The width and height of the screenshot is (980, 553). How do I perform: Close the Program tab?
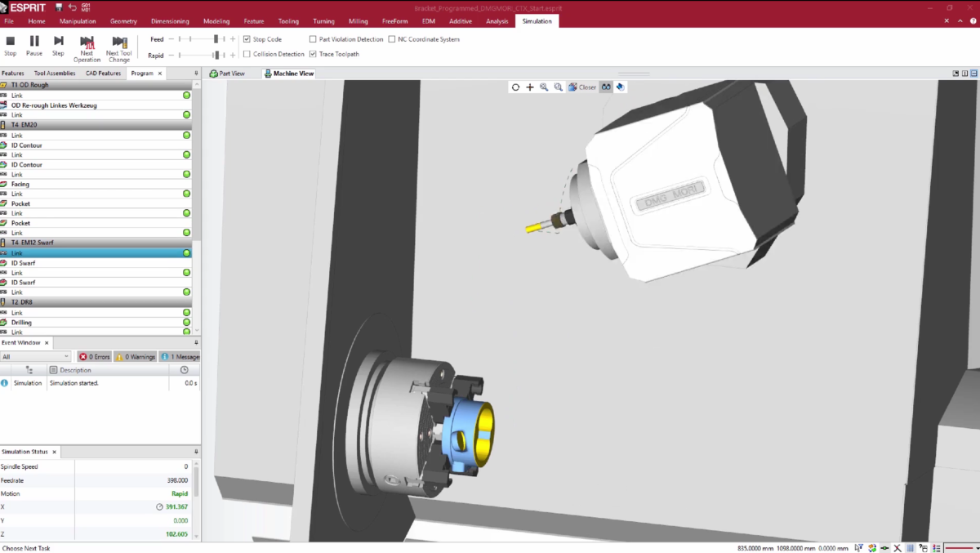click(x=160, y=74)
